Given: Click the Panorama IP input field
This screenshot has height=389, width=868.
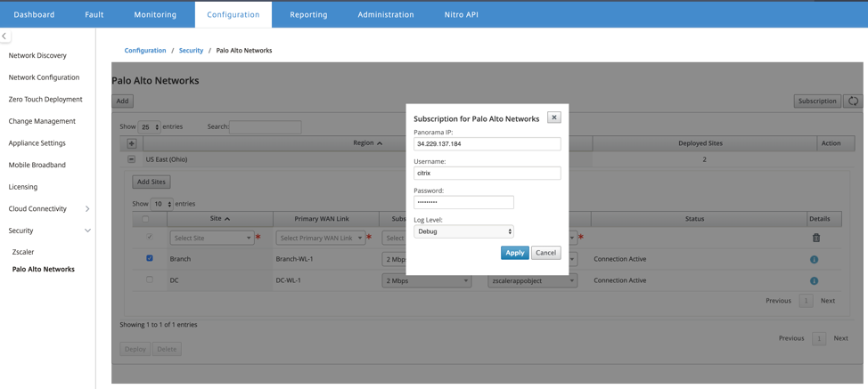Looking at the screenshot, I should point(487,144).
